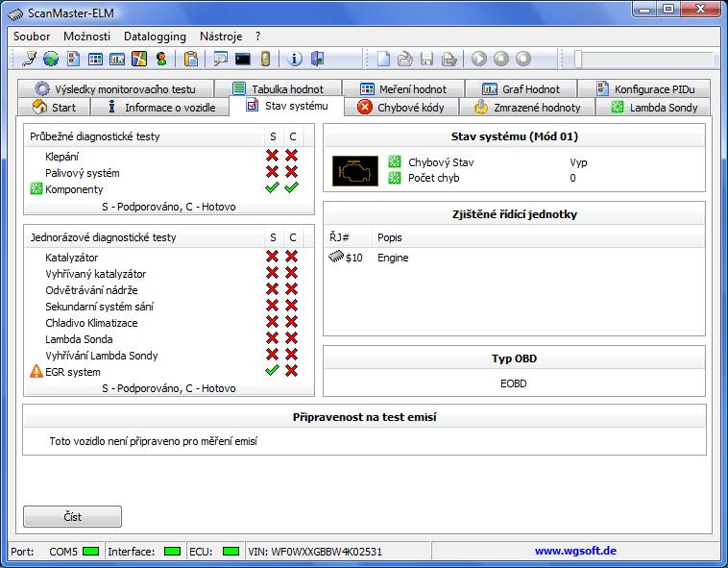Click green completed check for Komponenty

291,188
